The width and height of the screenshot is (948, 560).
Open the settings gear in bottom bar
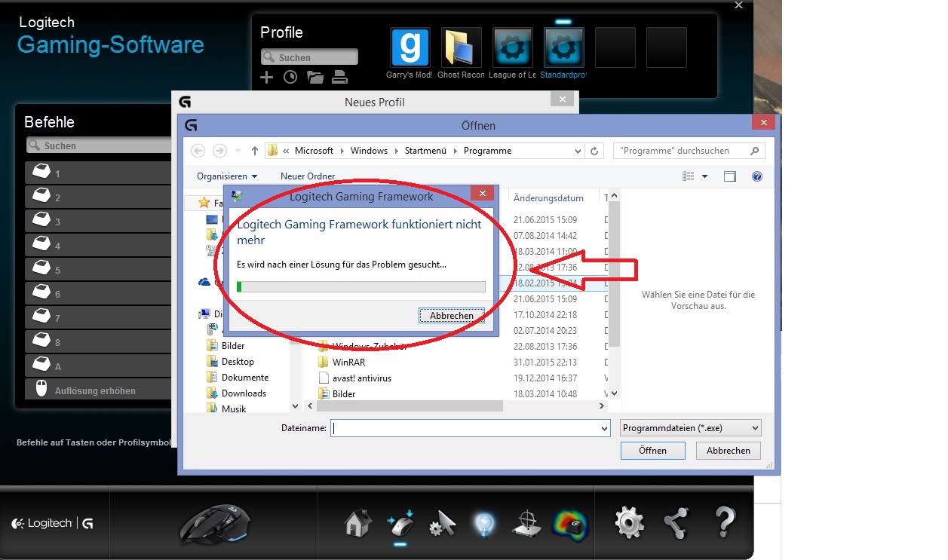629,522
